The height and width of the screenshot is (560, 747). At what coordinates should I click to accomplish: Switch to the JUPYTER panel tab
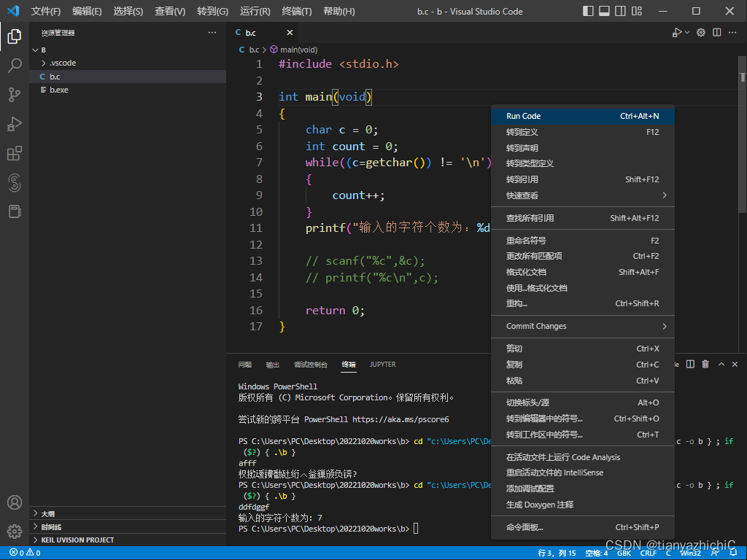pos(382,365)
